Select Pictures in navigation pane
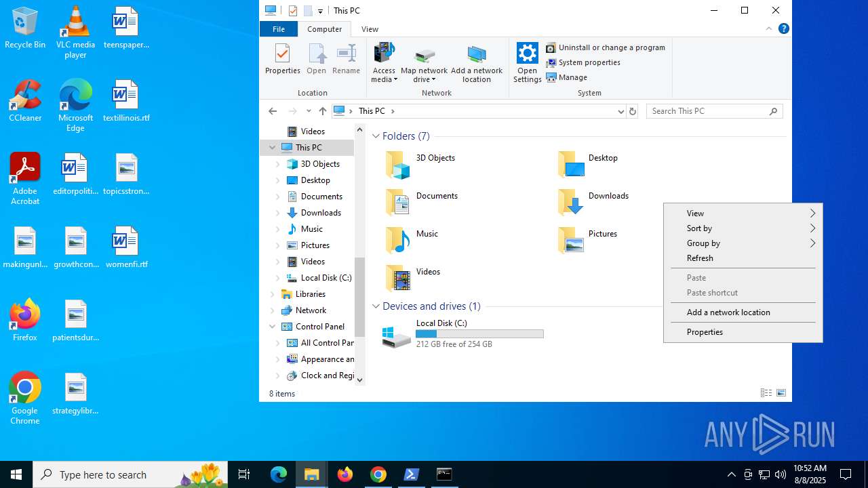 [315, 245]
